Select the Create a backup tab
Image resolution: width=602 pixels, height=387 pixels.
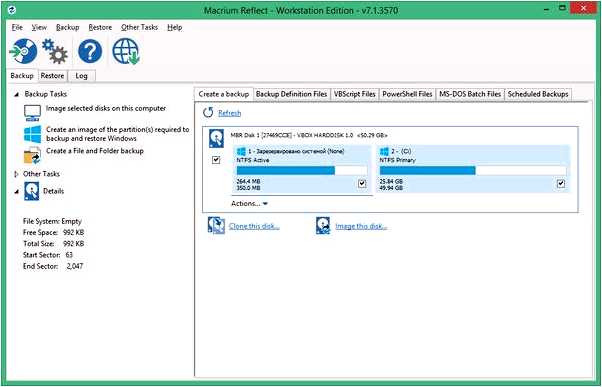[x=224, y=94]
